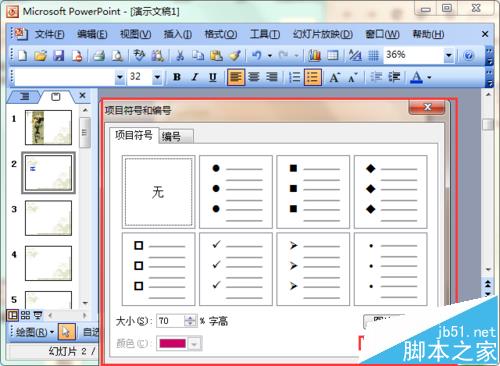Choose the arrowhead bullet style
500x366 pixels.
point(313,269)
